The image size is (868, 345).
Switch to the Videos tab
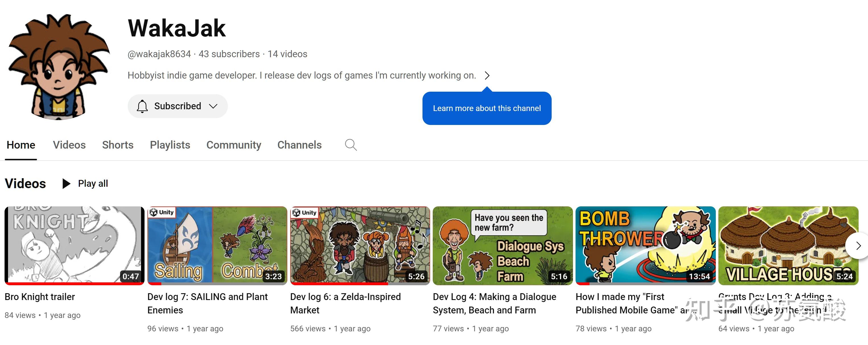click(69, 145)
